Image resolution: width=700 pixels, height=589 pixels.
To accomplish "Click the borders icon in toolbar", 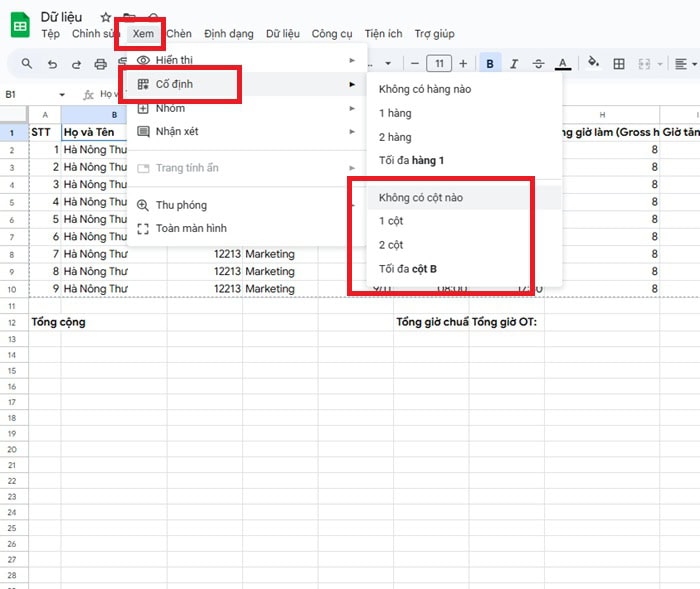I will pyautogui.click(x=619, y=64).
